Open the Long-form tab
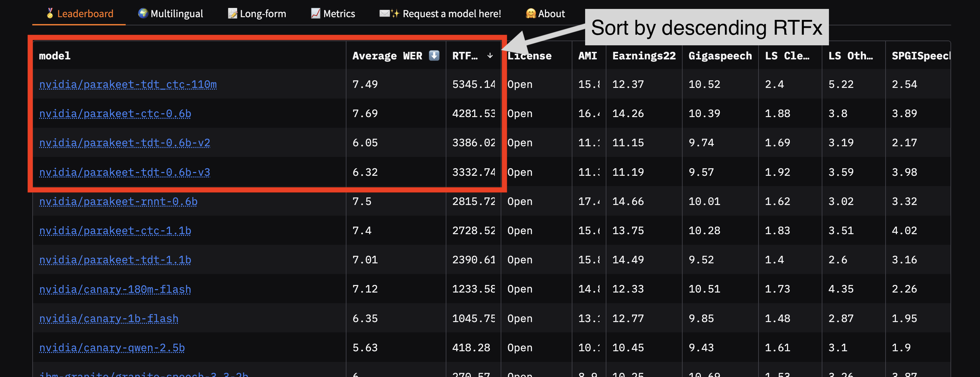Image resolution: width=980 pixels, height=377 pixels. [x=257, y=14]
